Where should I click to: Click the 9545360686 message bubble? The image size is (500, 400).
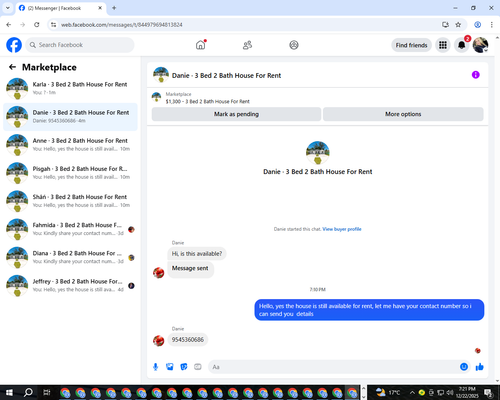pyautogui.click(x=188, y=340)
